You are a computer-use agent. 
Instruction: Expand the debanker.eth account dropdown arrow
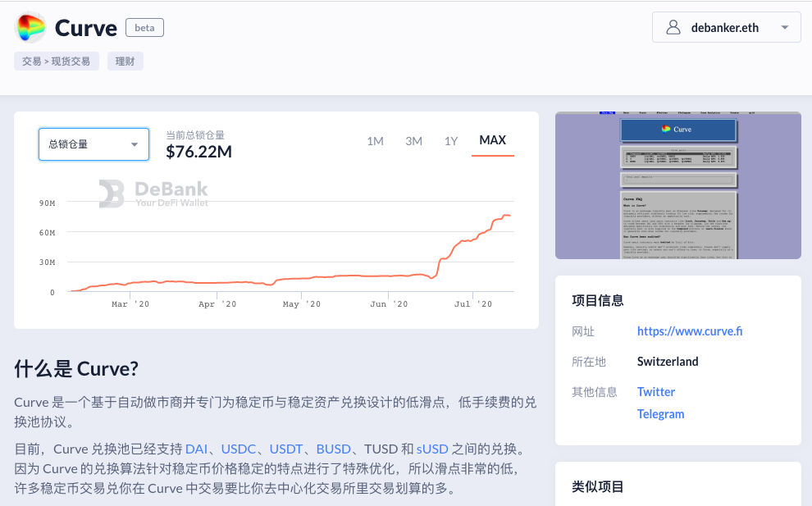785,27
